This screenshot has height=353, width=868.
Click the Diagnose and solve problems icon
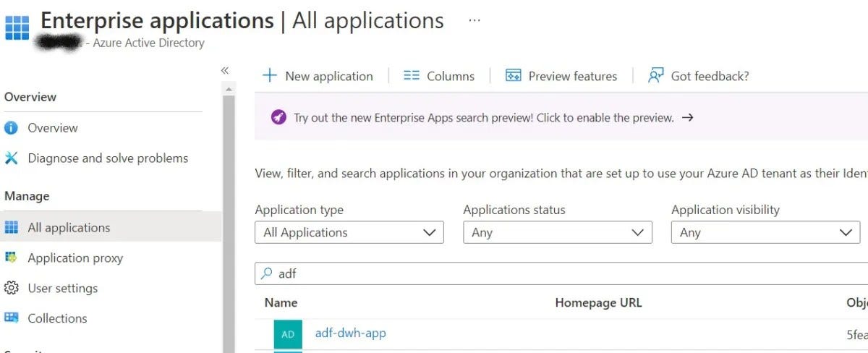(x=11, y=158)
